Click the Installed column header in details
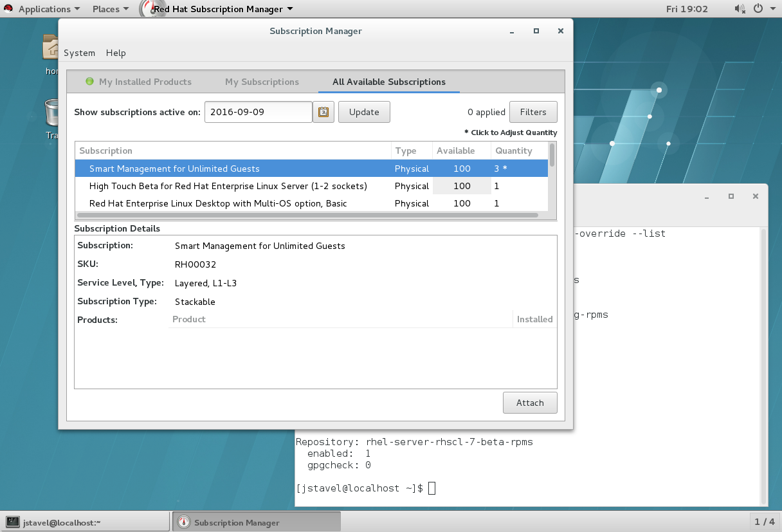Viewport: 782px width, 532px height. pos(534,319)
